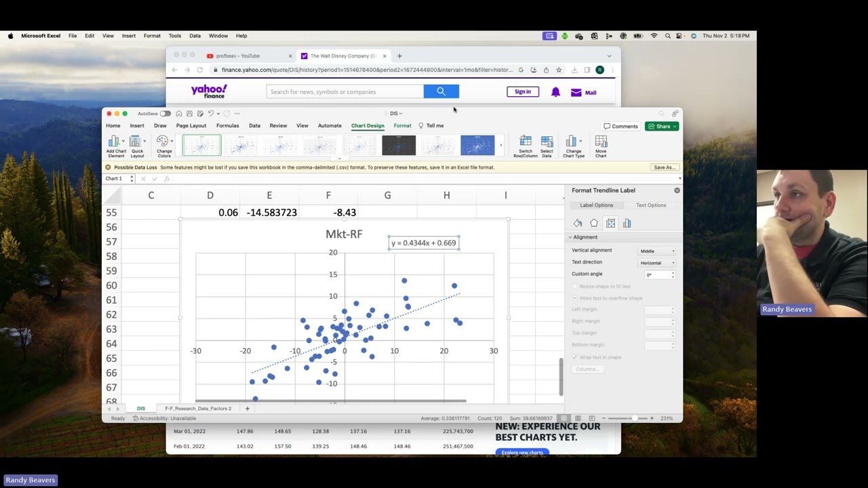Click the Excel Home icon in title bar
Screen dimensions: 868x488
click(x=178, y=113)
